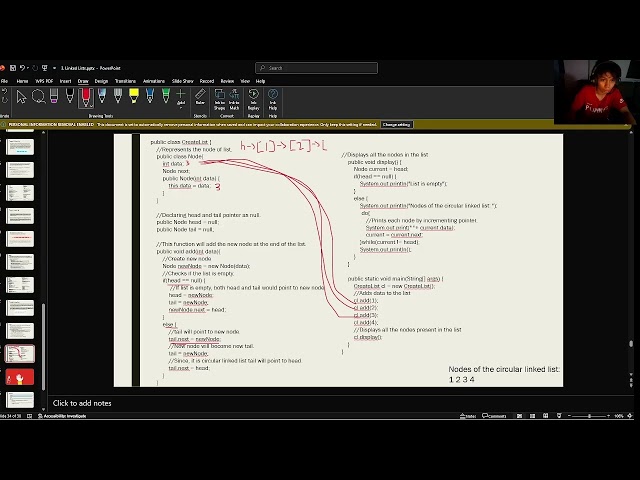This screenshot has height=480, width=640.
Task: Click the zoom out minus button
Action: coord(569,416)
